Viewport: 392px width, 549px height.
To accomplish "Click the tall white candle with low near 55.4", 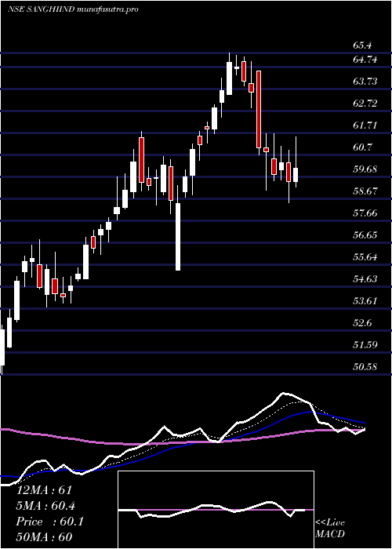I will [178, 237].
